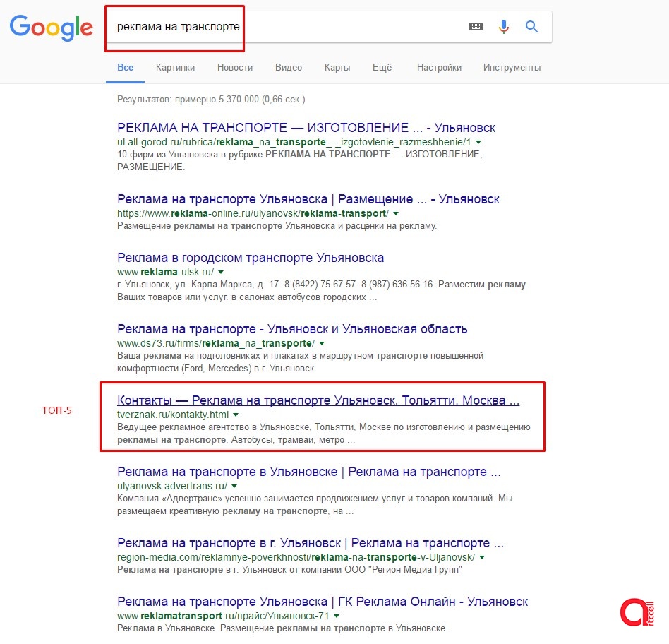
Task: Expand arrow next to www.reklamatransport.ru URL
Action: tap(337, 616)
